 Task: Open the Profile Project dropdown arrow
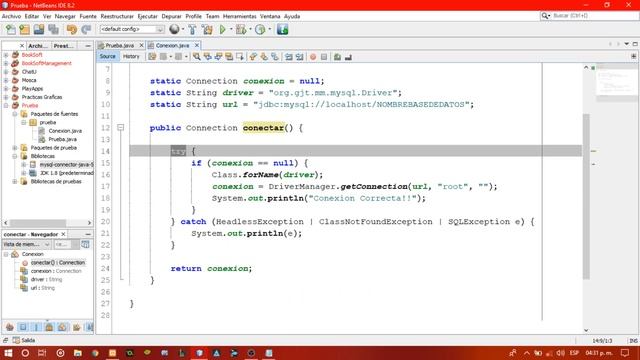point(269,29)
